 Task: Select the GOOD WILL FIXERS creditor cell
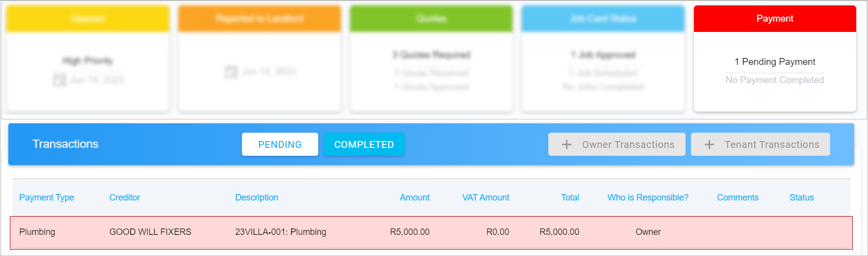point(150,232)
